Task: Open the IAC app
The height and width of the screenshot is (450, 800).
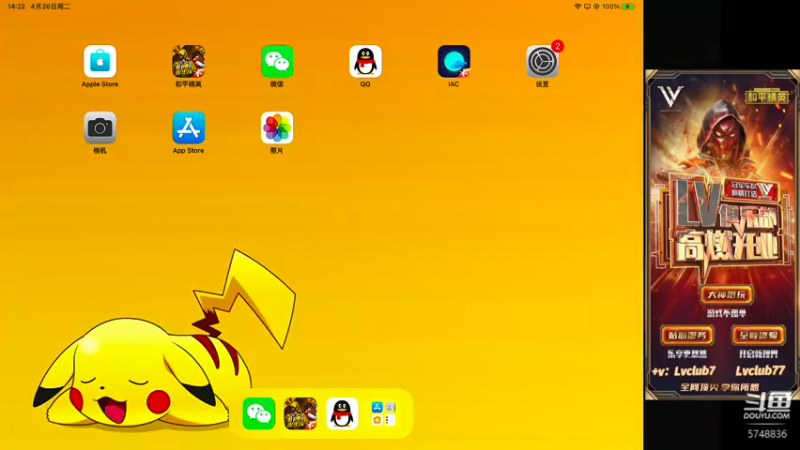Action: pos(454,61)
